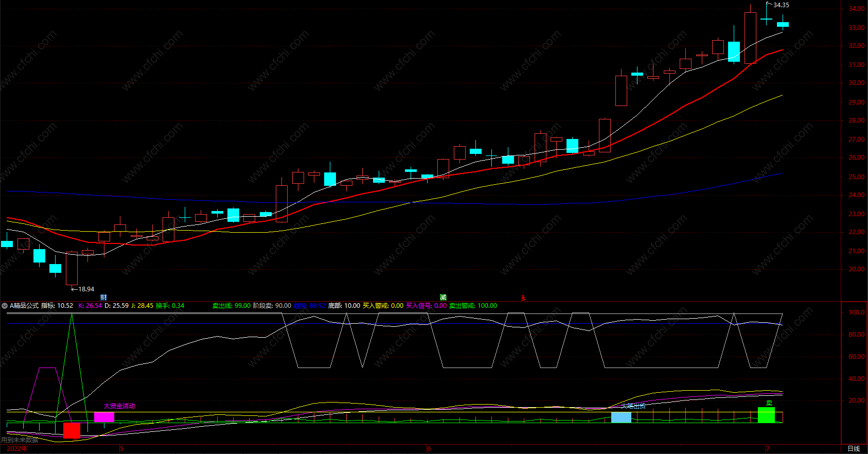Click the 60.00 indicator axis label

click(857, 357)
